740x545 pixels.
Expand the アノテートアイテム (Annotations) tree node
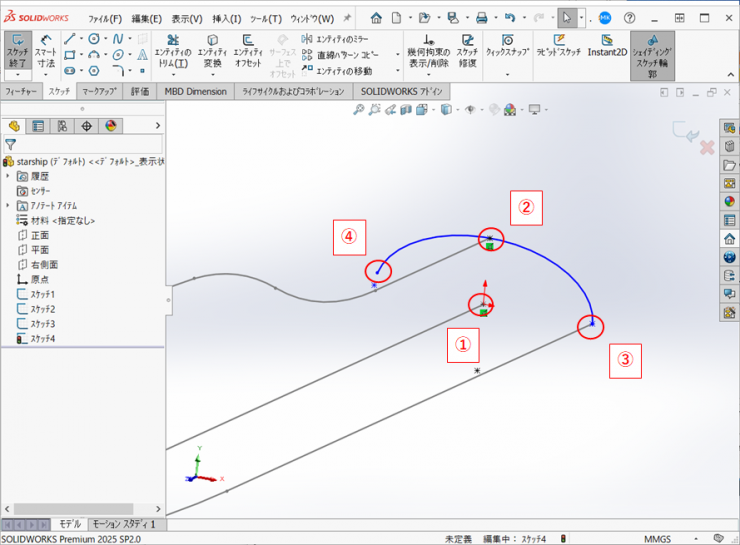tap(8, 205)
